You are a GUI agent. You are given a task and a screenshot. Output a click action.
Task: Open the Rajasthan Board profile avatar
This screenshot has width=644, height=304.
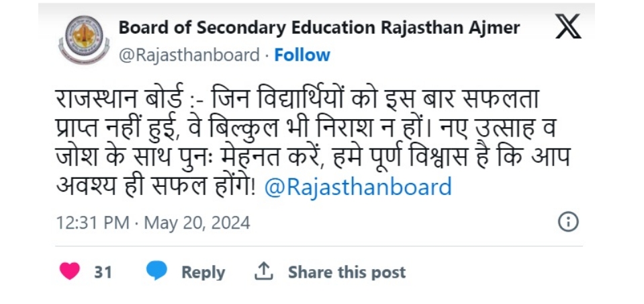coord(85,40)
